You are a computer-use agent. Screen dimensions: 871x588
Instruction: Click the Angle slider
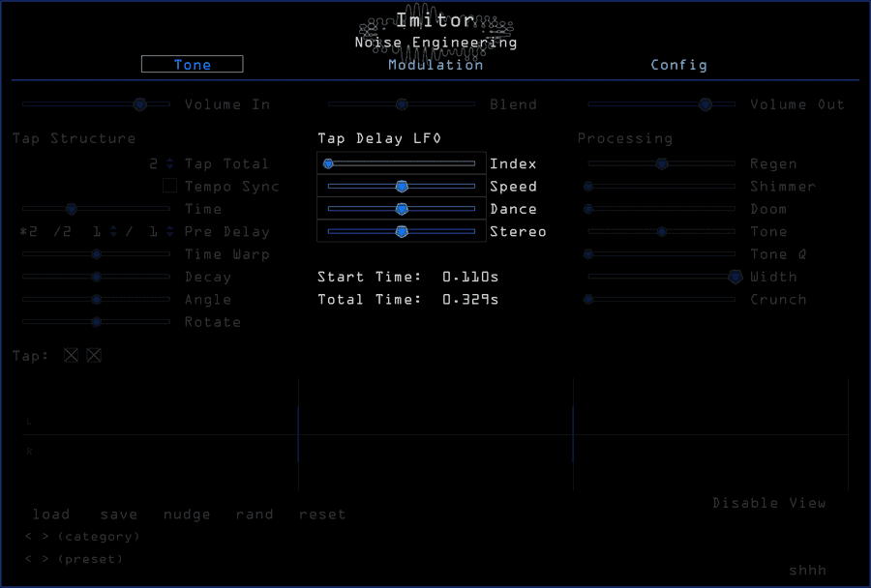click(96, 299)
